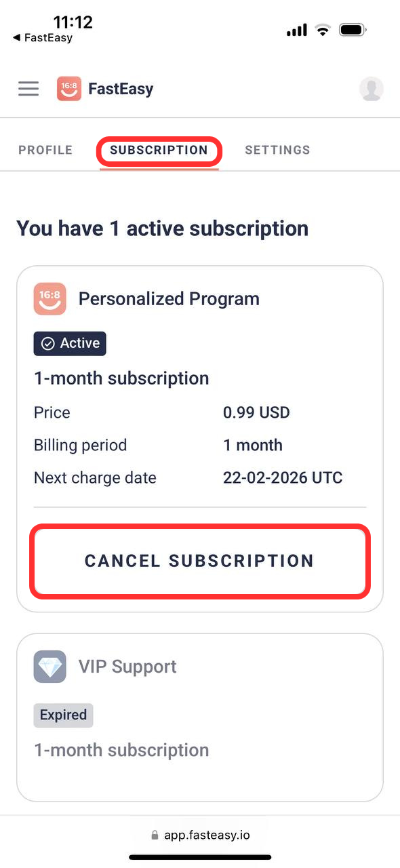Tap the battery indicator in status bar
This screenshot has height=868, width=400.
[353, 30]
